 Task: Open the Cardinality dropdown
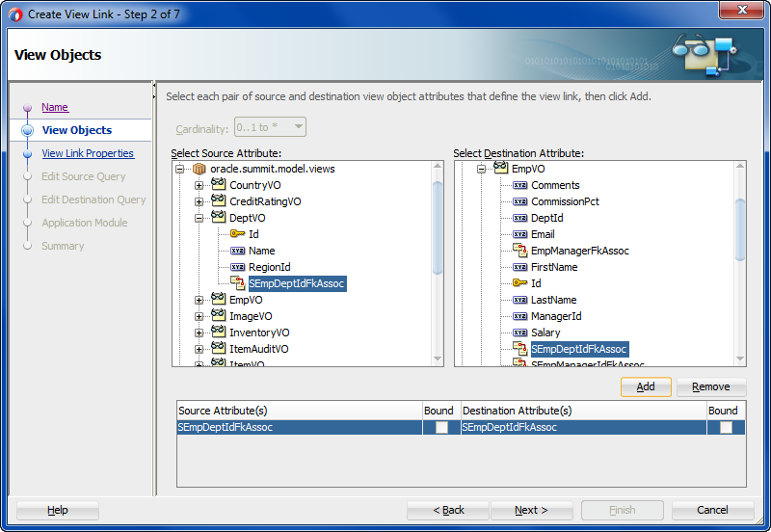(270, 127)
